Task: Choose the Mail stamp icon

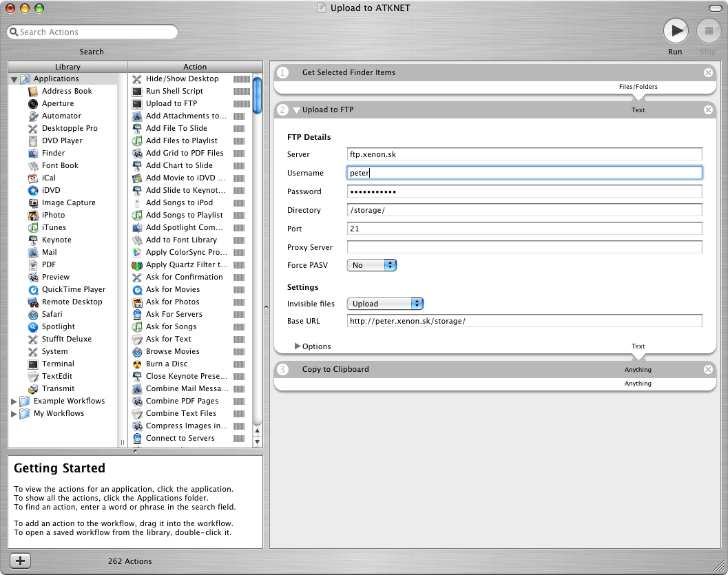Action: point(33,253)
